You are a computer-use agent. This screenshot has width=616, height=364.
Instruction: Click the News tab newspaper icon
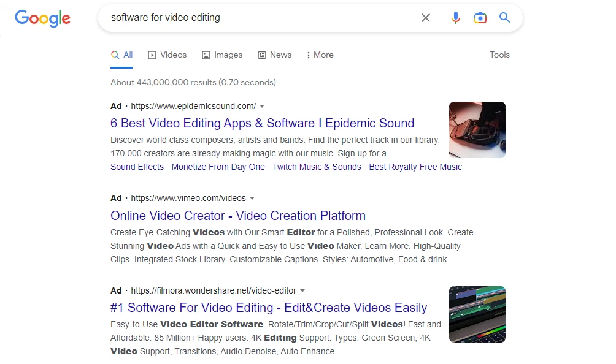[261, 55]
